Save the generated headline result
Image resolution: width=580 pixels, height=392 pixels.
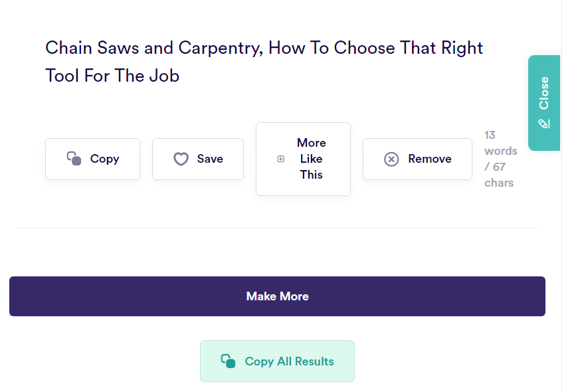coord(197,159)
